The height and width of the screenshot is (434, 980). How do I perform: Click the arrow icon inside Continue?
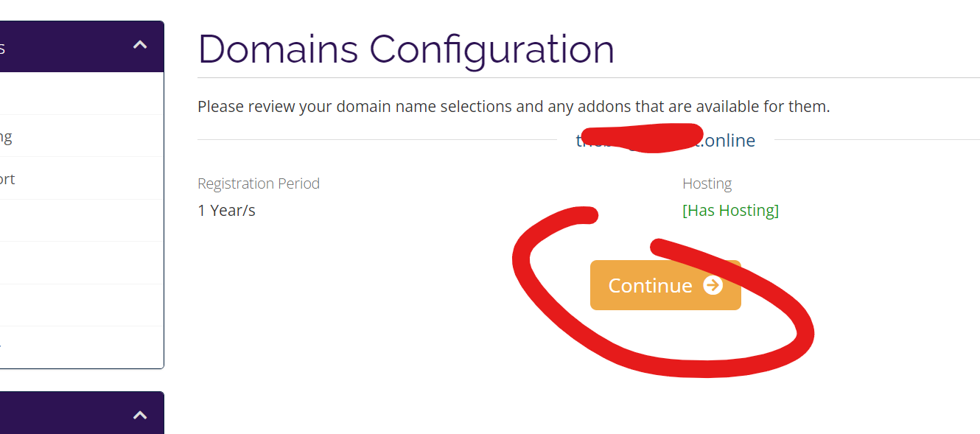713,285
